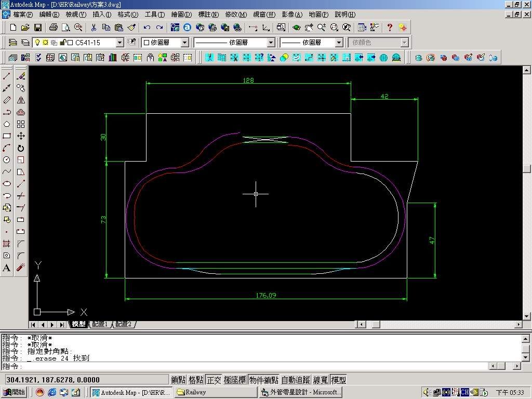The width and height of the screenshot is (532, 399).
Task: Click the padlock with question mark Map icon
Action: (150, 57)
